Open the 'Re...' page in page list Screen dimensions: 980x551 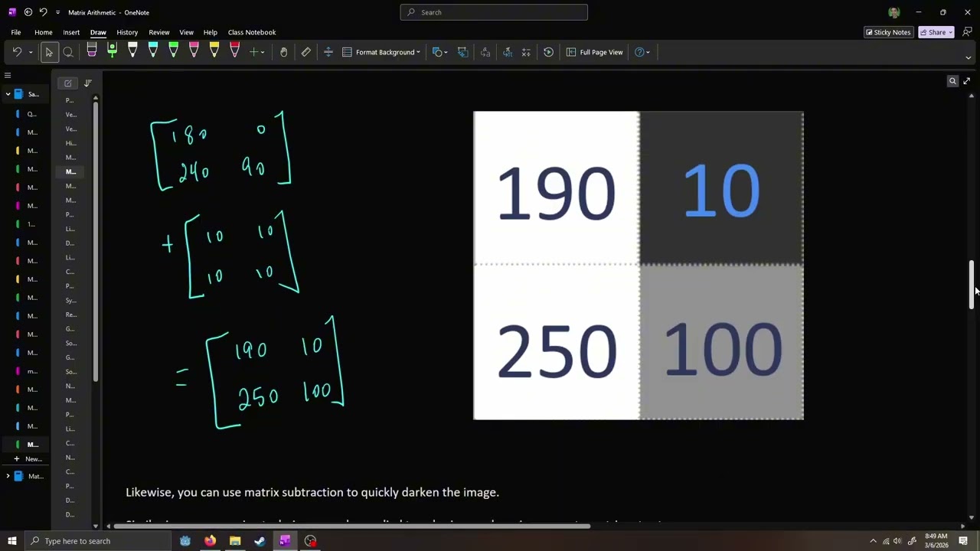pos(70,315)
